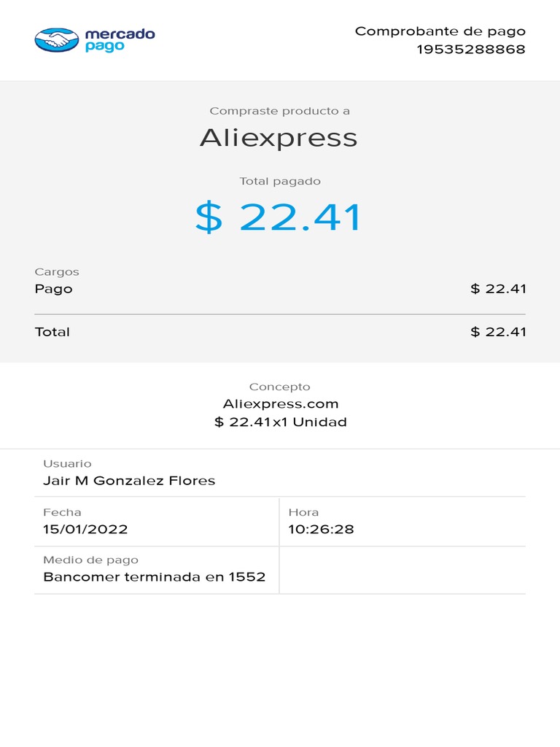Click the large blue $ 22.41 amount
Screen dimensions: 560x747
[279, 217]
